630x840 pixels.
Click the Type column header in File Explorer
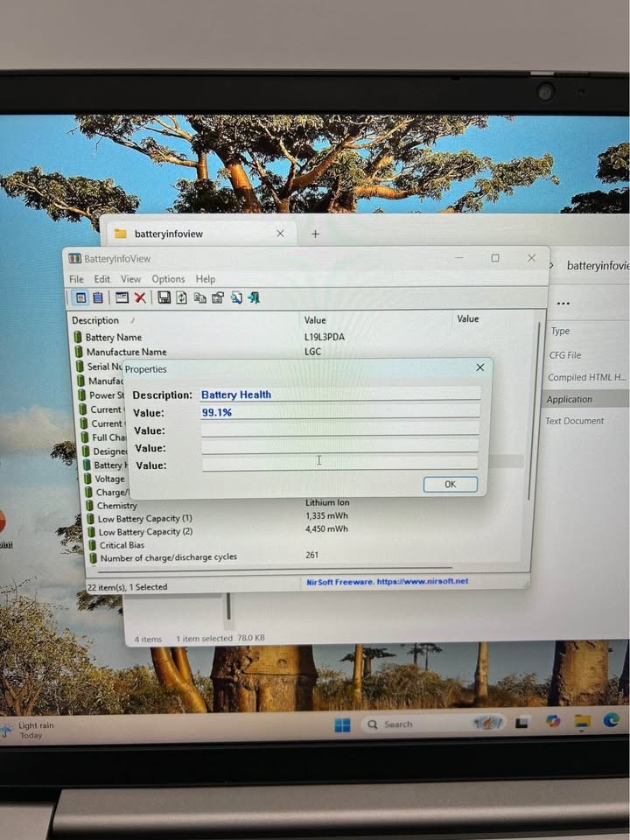click(560, 331)
